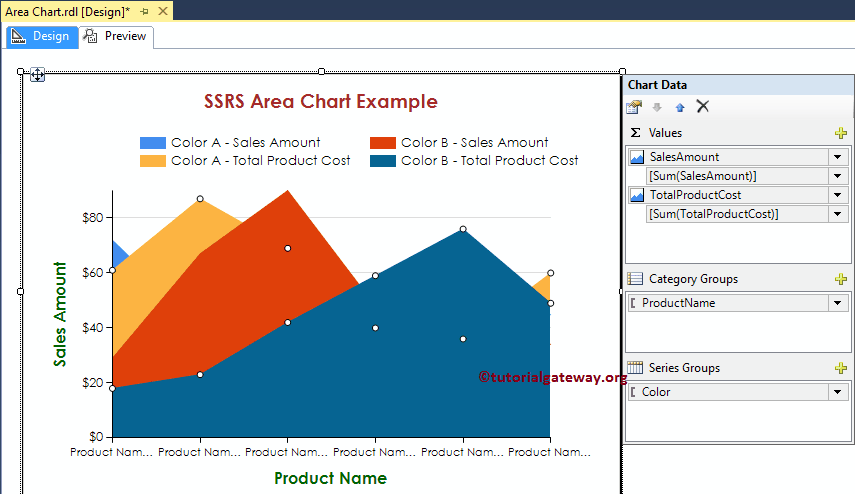This screenshot has width=855, height=494.
Task: Open field properties in Chart Data toolbar
Action: (634, 107)
